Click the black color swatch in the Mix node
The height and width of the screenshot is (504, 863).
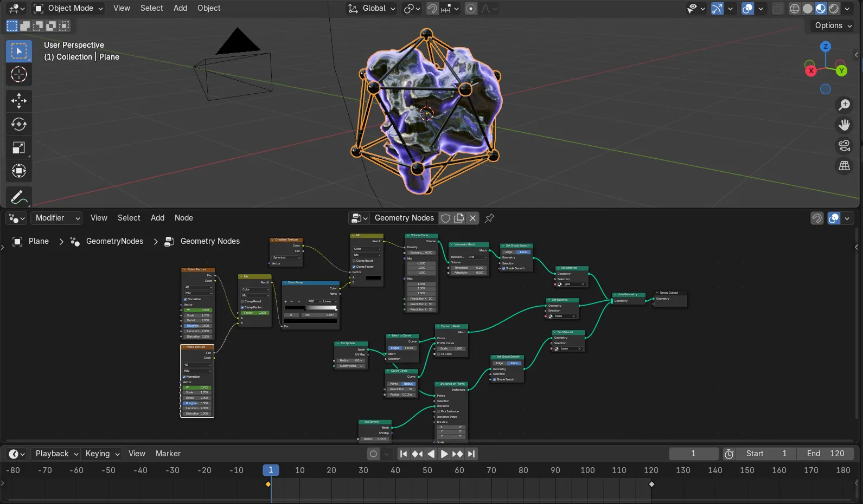373,277
